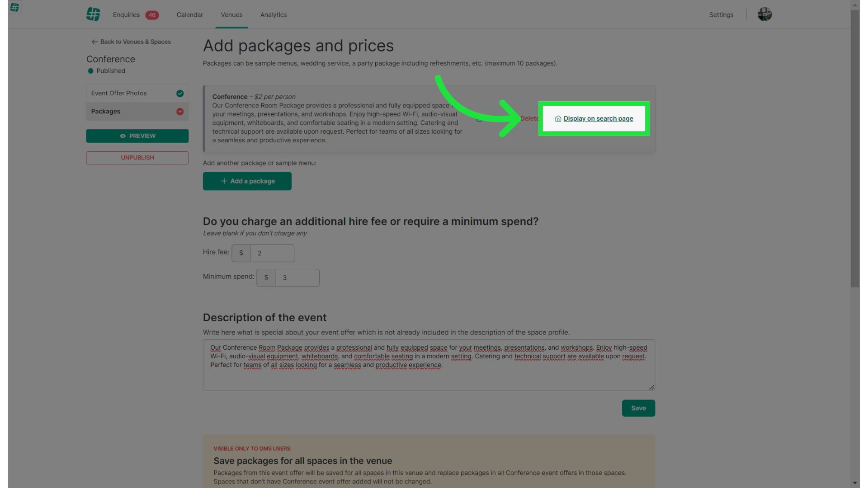Click the Hire fee input field

point(272,253)
